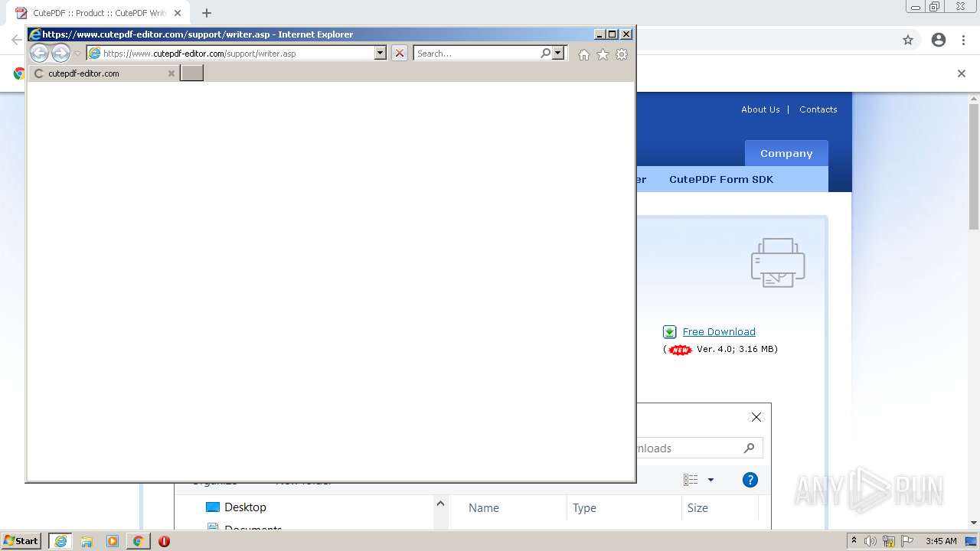Open the Contacts link
This screenshot has height=551, width=980.
tap(818, 109)
